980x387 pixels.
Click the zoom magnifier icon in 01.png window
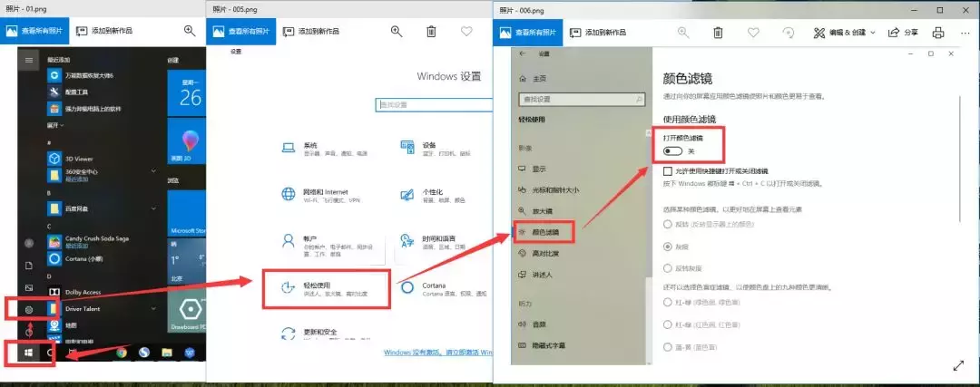pos(190,31)
